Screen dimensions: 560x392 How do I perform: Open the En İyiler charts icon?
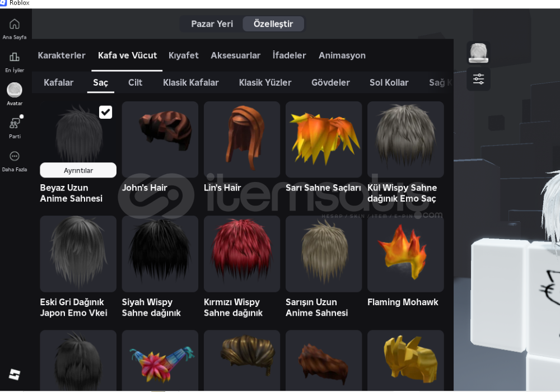click(15, 57)
